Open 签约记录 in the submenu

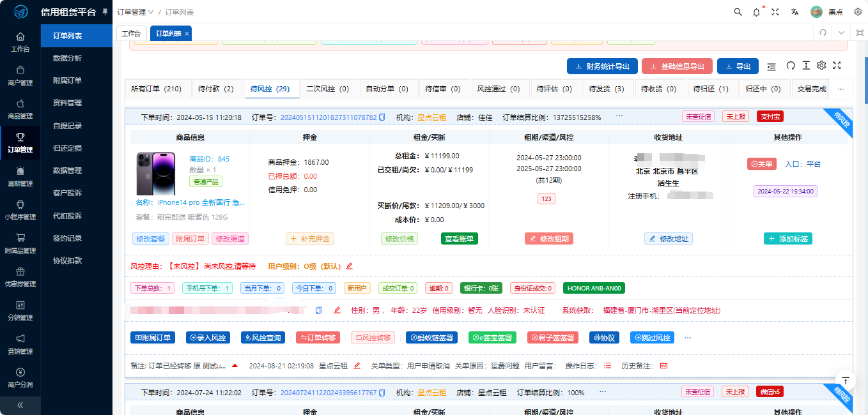point(68,238)
